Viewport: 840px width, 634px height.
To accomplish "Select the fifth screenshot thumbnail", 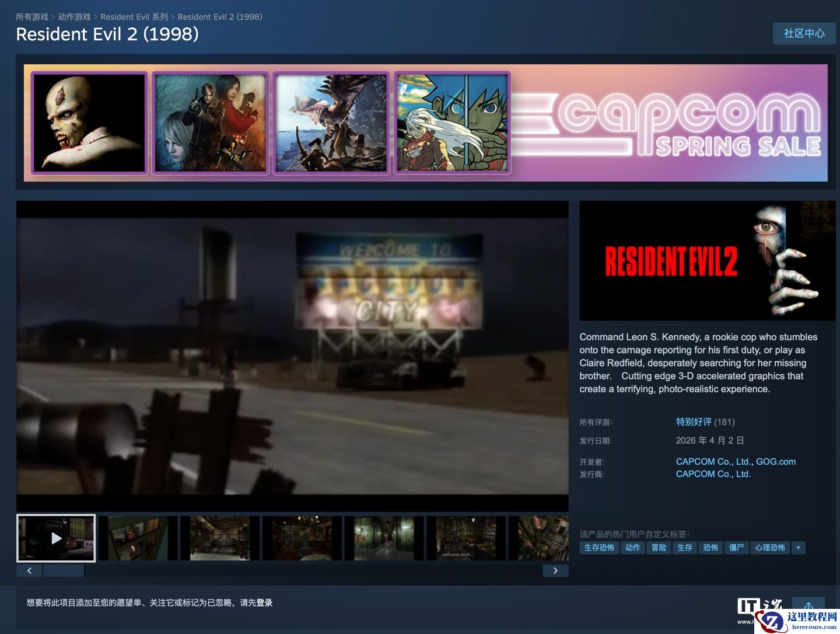I will 384,538.
